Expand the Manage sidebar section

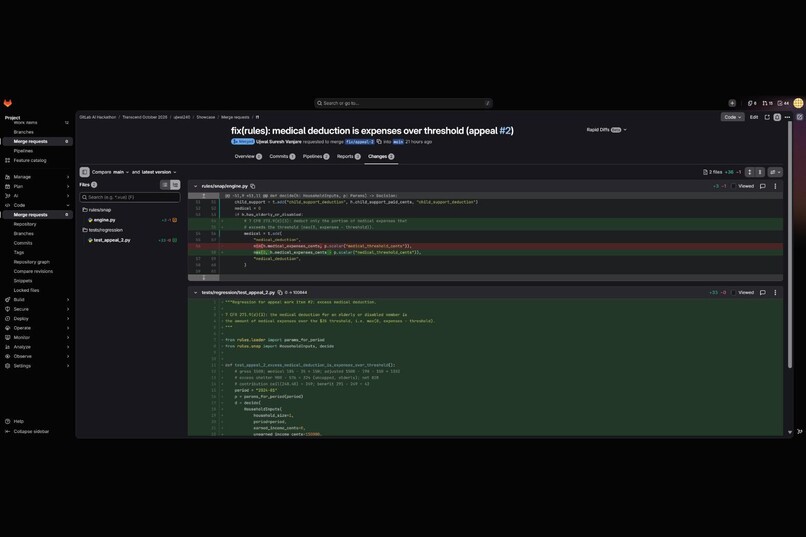[x=37, y=177]
